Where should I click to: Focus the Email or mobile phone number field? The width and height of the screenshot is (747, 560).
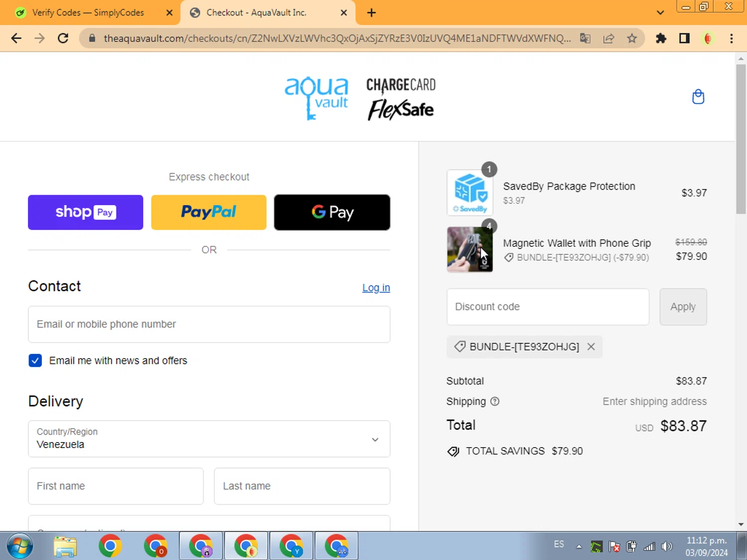[209, 324]
